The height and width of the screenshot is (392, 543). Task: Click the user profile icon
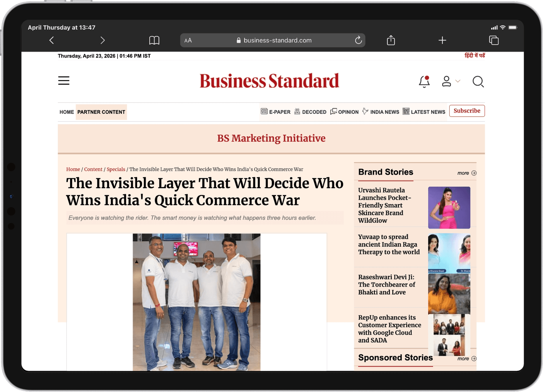pyautogui.click(x=446, y=81)
